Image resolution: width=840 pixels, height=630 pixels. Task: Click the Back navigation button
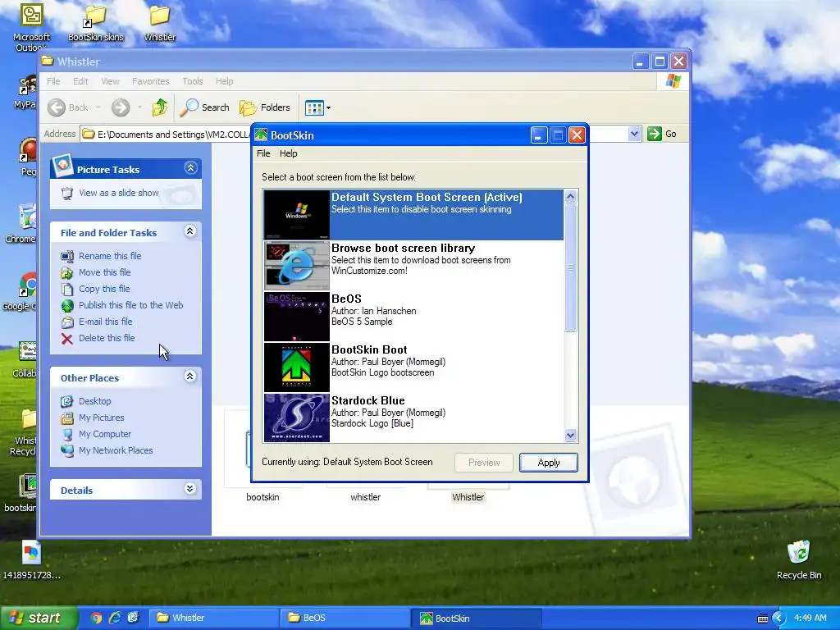(68, 107)
